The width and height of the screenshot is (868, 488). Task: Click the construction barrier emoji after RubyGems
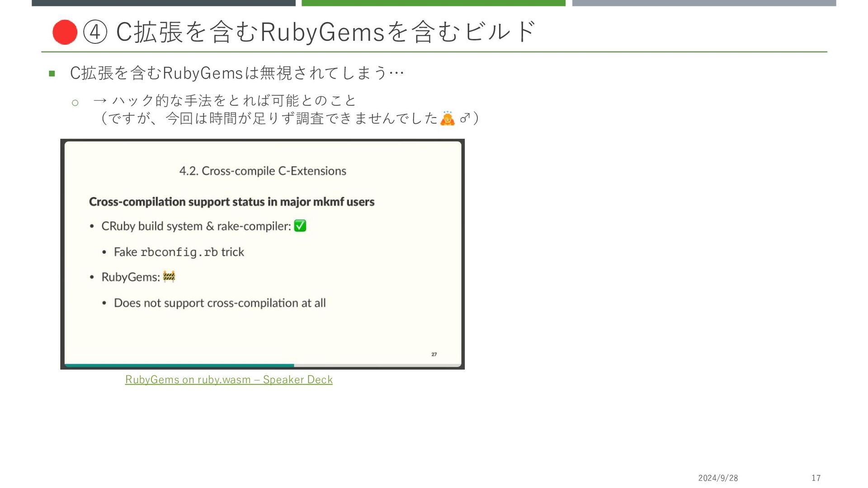coord(169,276)
